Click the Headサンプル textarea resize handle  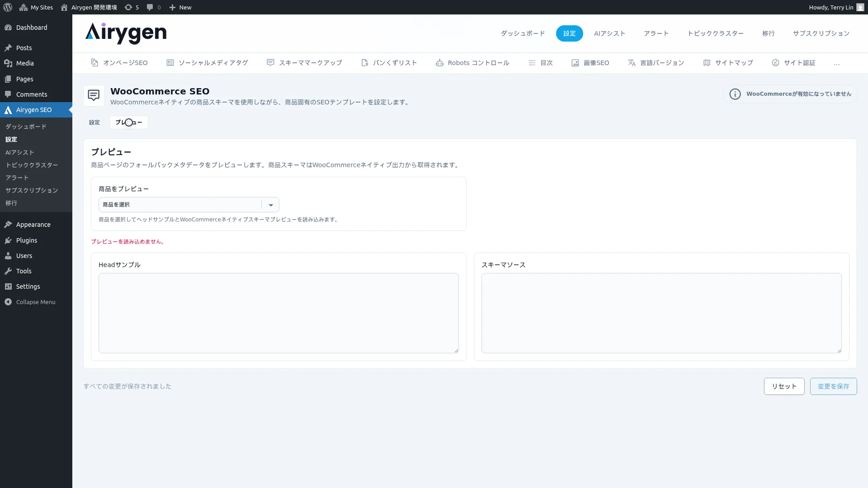click(x=456, y=350)
